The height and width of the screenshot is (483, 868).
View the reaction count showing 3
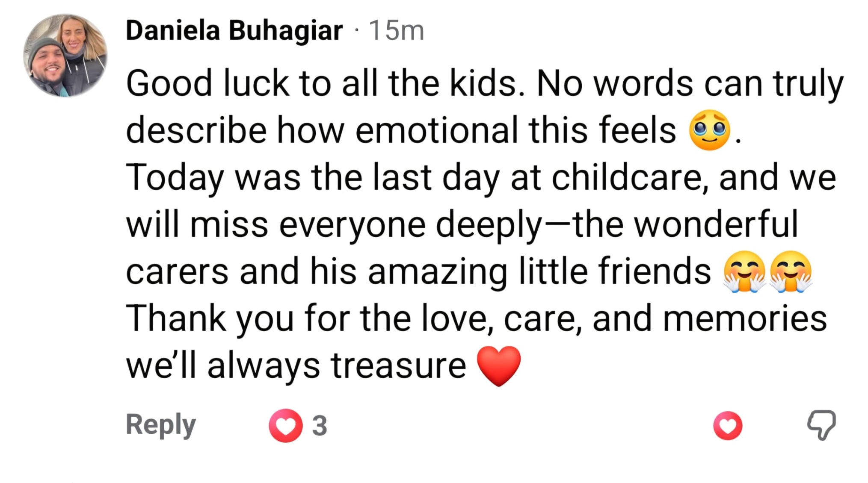coord(319,426)
